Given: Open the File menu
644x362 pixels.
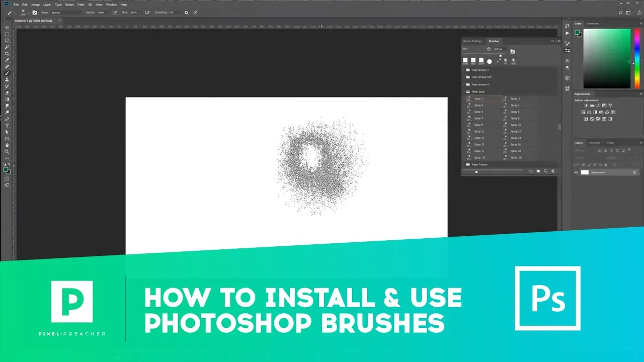Looking at the screenshot, I should [x=16, y=5].
